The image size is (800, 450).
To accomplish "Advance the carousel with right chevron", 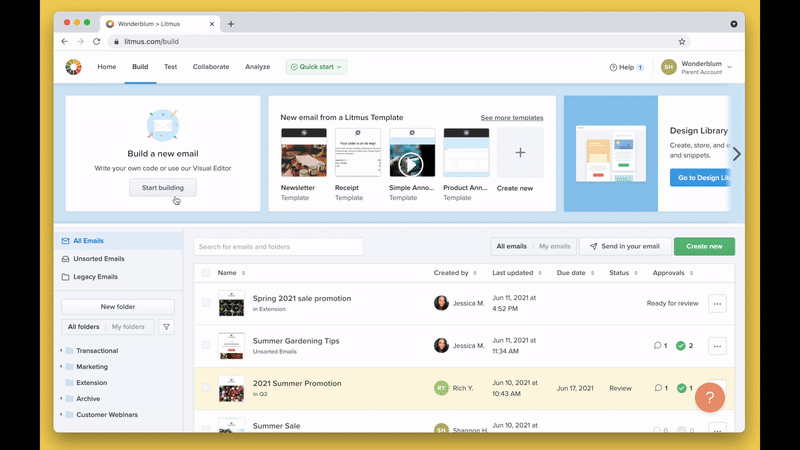I will click(x=736, y=154).
